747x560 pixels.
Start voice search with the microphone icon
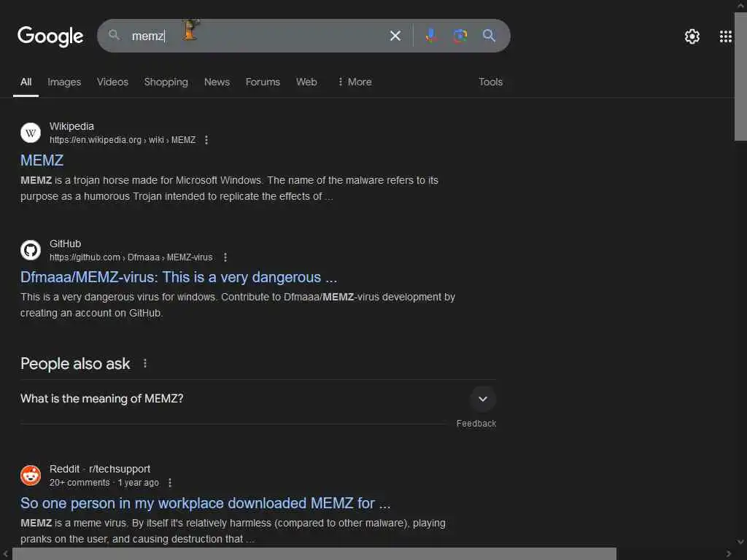click(x=430, y=36)
